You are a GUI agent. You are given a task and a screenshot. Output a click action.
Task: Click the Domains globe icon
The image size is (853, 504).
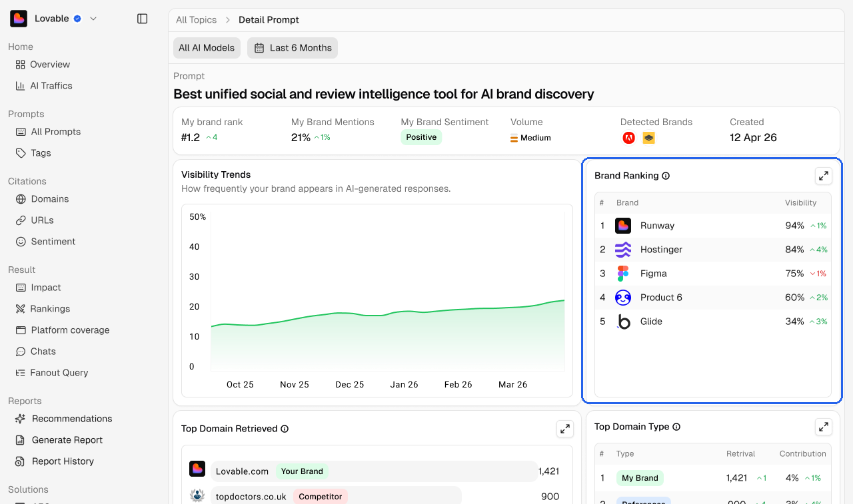(x=21, y=199)
